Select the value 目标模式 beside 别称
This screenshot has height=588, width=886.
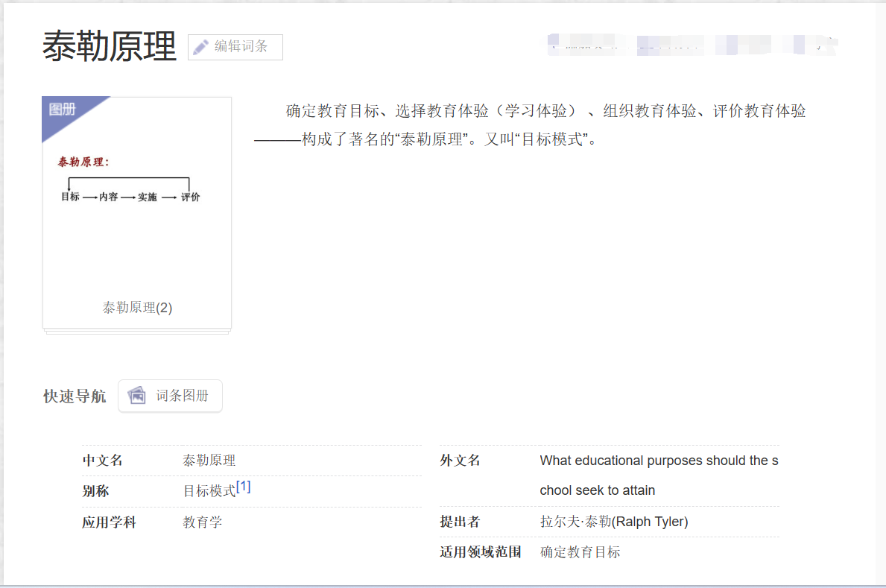tap(209, 491)
